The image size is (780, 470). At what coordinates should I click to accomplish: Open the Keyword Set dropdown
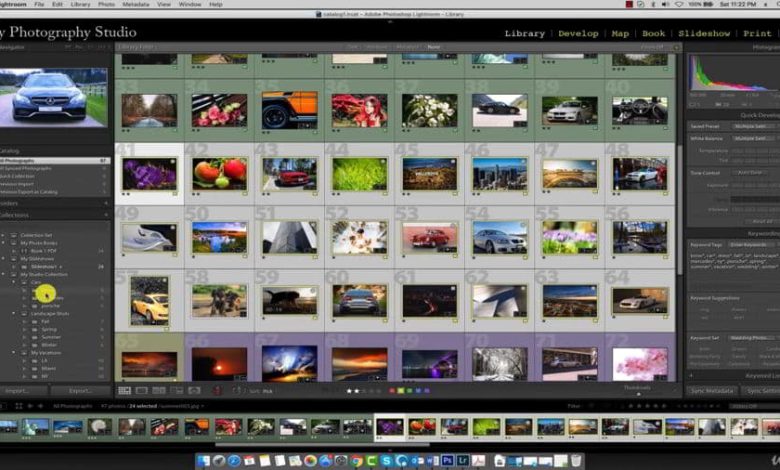[753, 338]
